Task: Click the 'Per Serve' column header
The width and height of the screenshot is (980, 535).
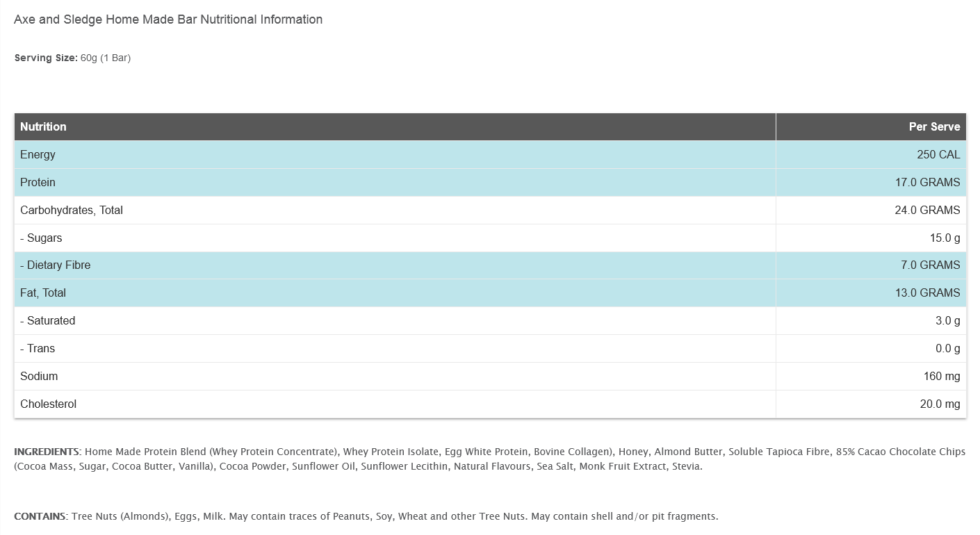Action: tap(934, 126)
